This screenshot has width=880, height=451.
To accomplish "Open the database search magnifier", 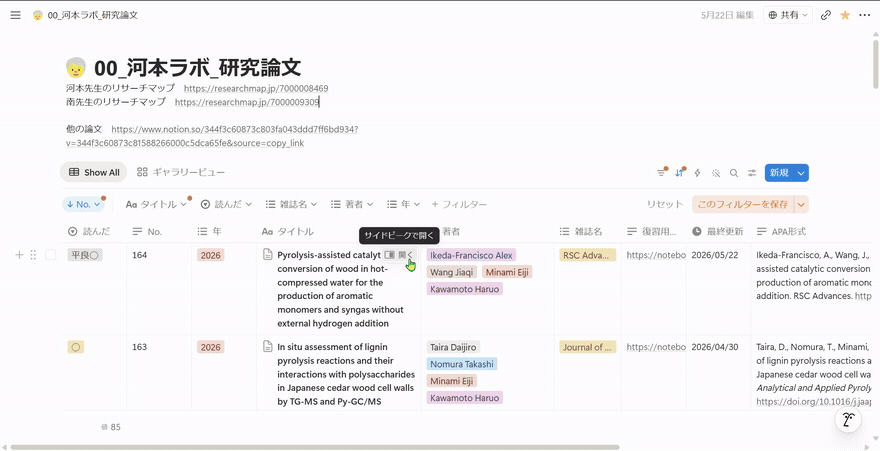I will point(734,173).
